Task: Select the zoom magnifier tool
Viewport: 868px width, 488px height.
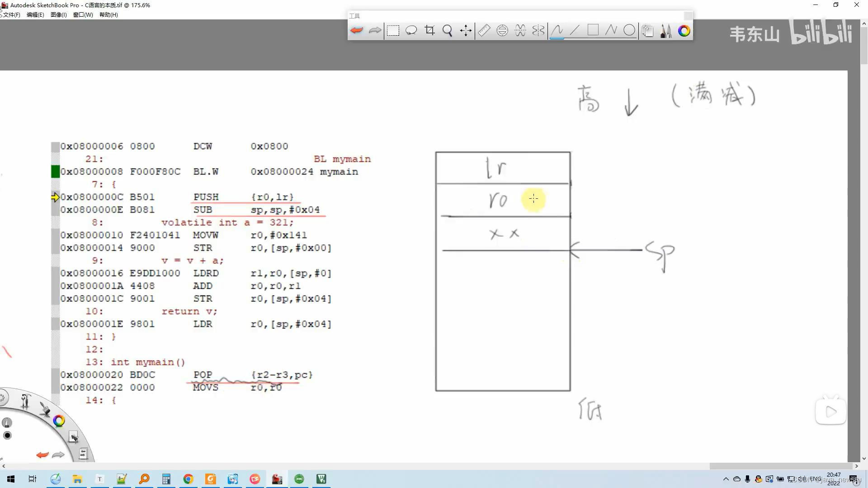Action: (448, 31)
